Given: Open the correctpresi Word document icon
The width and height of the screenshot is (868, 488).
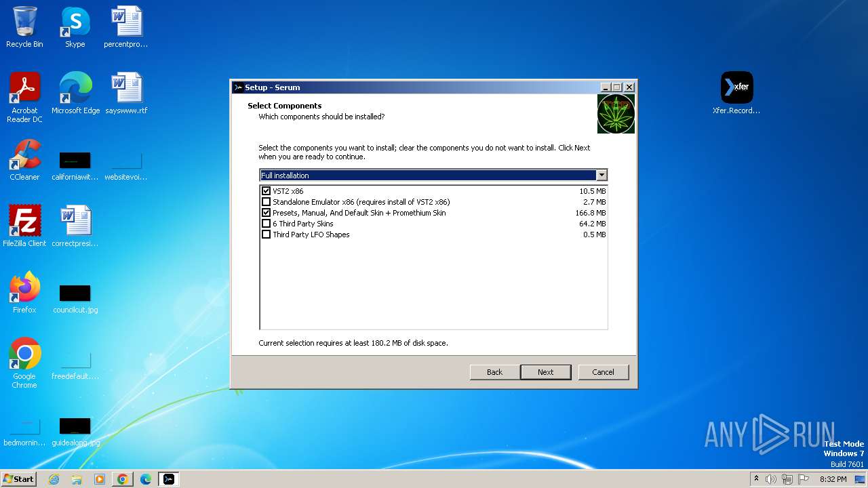Looking at the screenshot, I should coord(75,226).
